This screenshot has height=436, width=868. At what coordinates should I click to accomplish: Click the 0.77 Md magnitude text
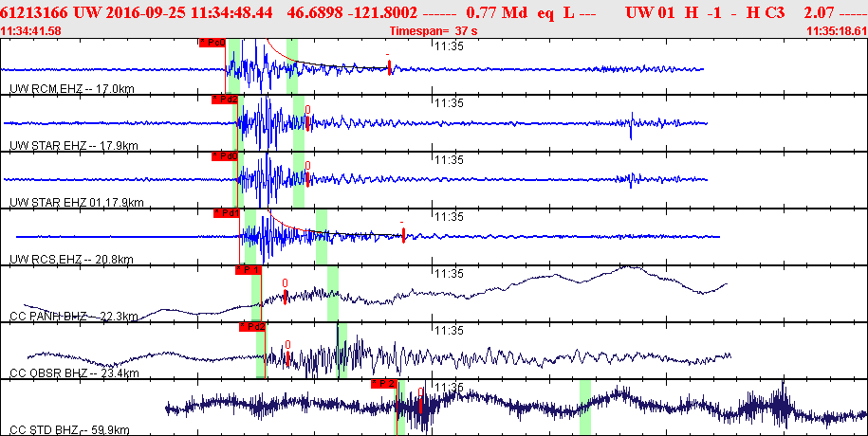click(497, 12)
